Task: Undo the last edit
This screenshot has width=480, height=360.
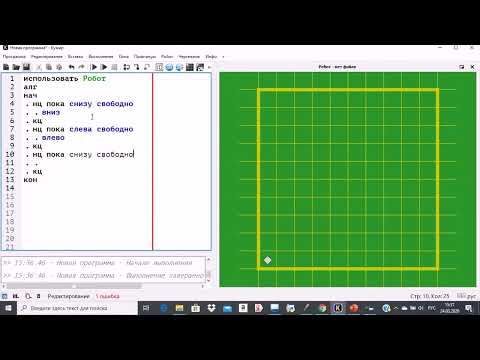Action: (x=71, y=67)
